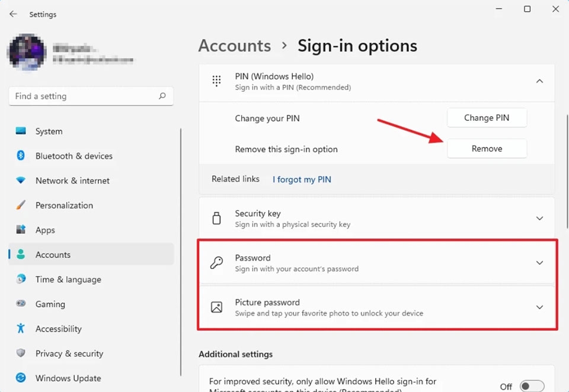Expand the Password sign-in option
This screenshot has width=569, height=392.
[539, 263]
